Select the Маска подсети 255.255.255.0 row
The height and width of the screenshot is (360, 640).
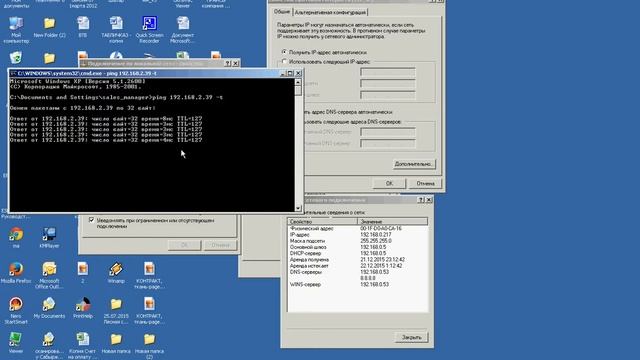pyautogui.click(x=358, y=241)
